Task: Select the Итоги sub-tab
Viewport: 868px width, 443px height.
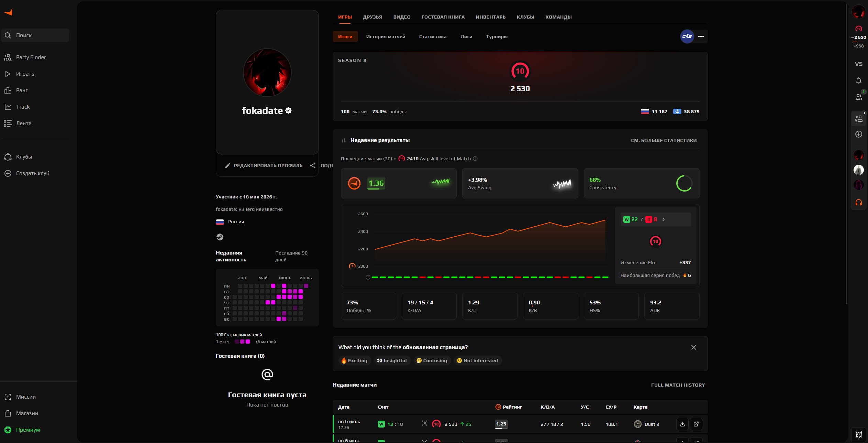Action: click(x=345, y=36)
